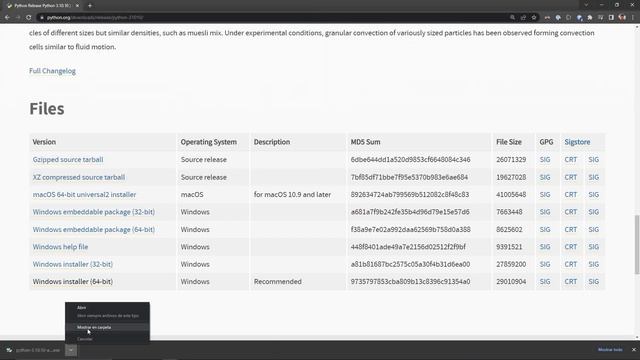Click the forward navigation arrow
The width and height of the screenshot is (640, 360).
click(18, 18)
